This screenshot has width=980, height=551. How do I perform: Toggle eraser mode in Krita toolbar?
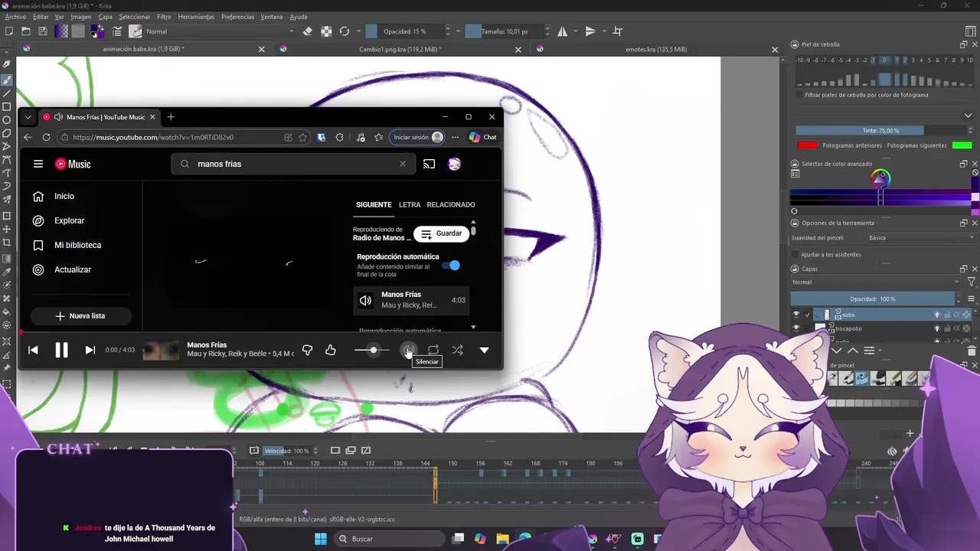308,31
